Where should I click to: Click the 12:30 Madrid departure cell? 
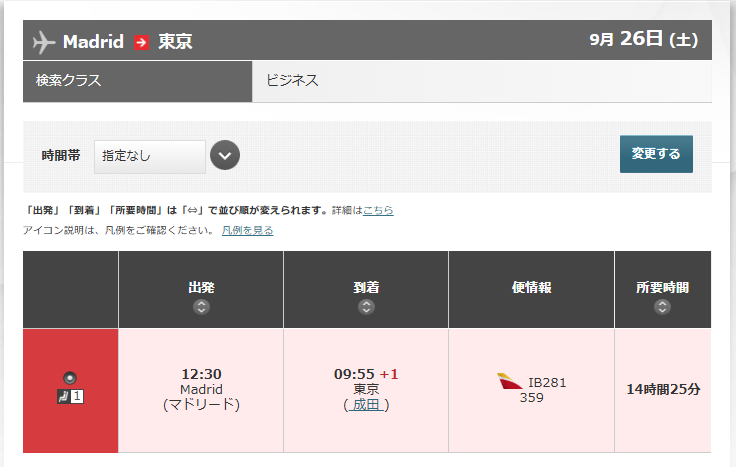pos(201,389)
